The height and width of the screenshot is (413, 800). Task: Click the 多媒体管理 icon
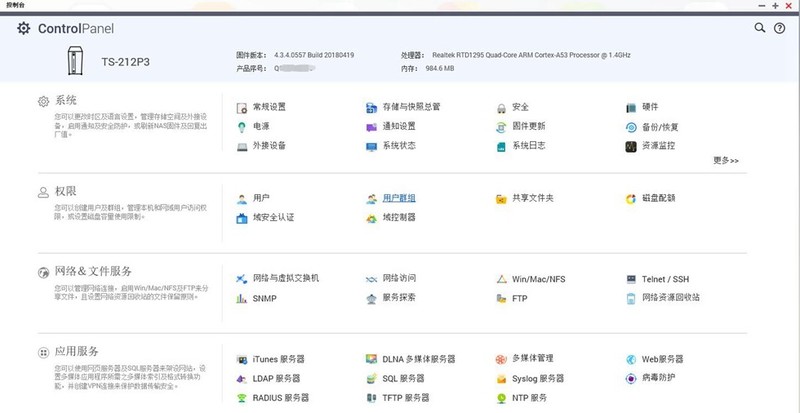(502, 359)
